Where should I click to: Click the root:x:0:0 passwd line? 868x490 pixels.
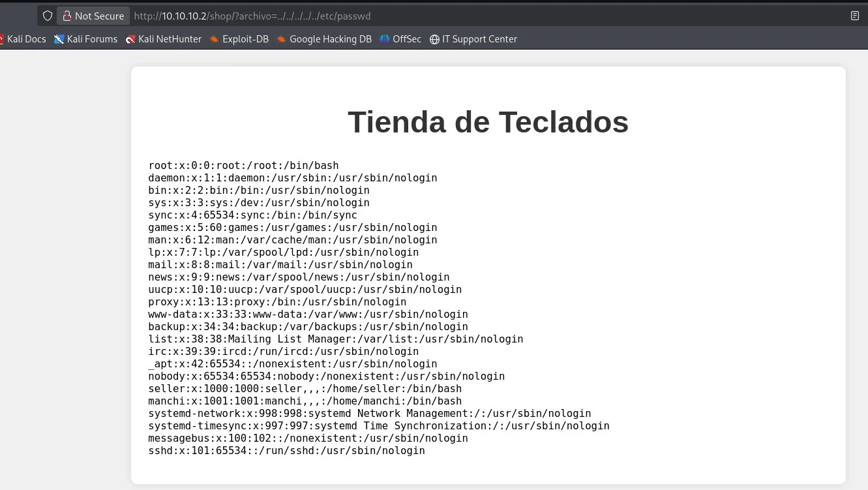(243, 166)
